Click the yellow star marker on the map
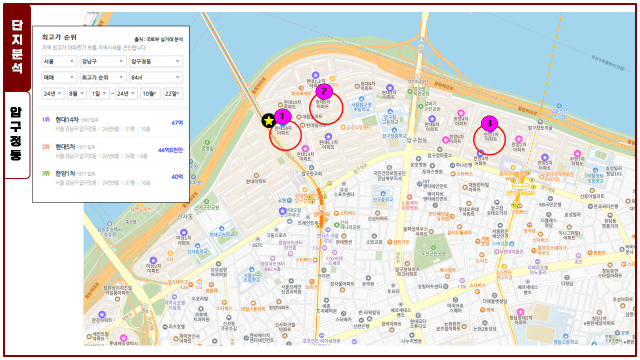 click(x=269, y=120)
